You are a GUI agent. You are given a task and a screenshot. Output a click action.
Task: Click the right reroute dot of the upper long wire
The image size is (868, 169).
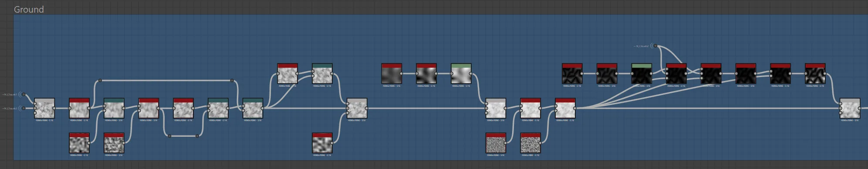coord(232,81)
